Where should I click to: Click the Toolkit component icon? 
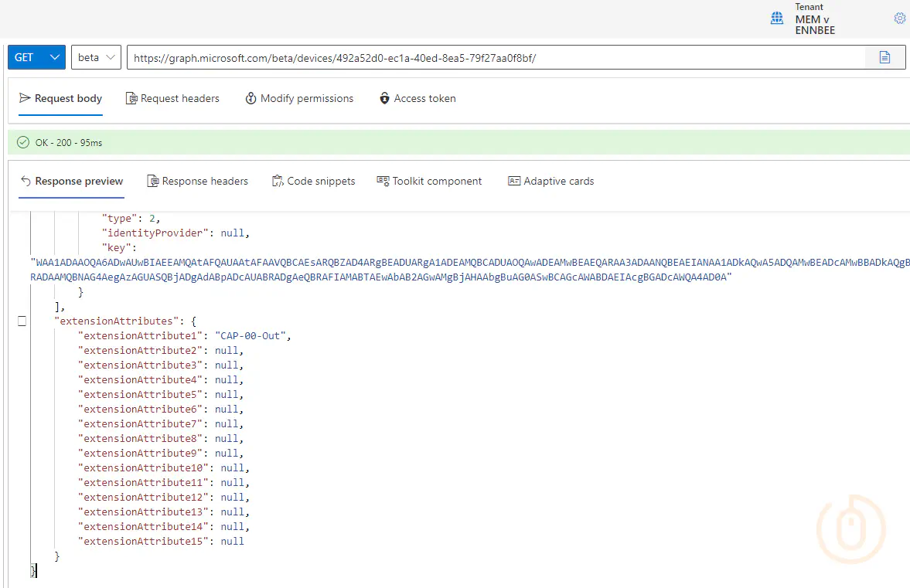coord(383,180)
